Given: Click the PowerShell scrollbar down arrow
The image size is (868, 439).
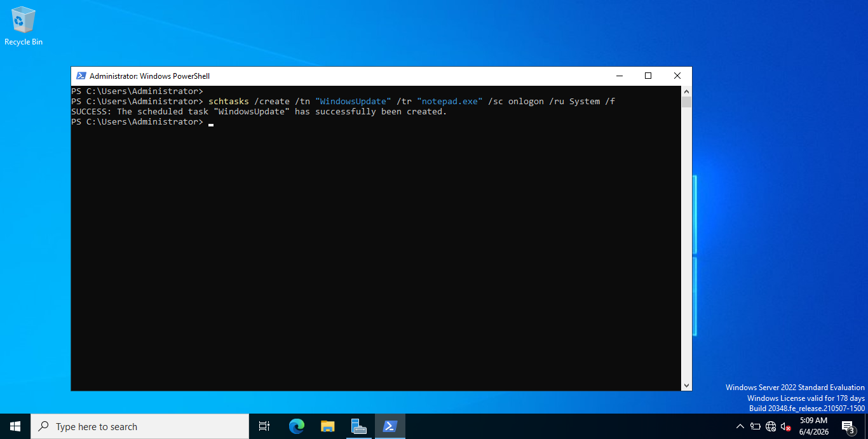Looking at the screenshot, I should pos(686,385).
